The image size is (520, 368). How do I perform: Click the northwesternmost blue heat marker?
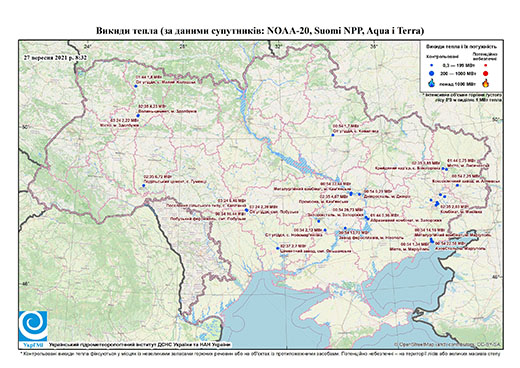tap(136, 86)
